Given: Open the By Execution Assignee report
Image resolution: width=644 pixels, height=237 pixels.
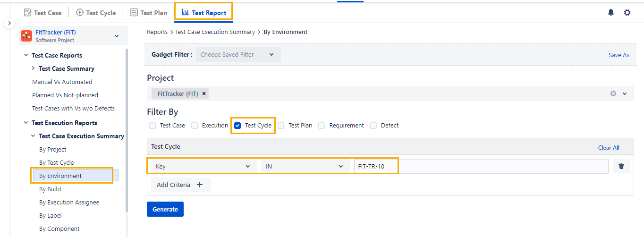Looking at the screenshot, I should [x=69, y=202].
